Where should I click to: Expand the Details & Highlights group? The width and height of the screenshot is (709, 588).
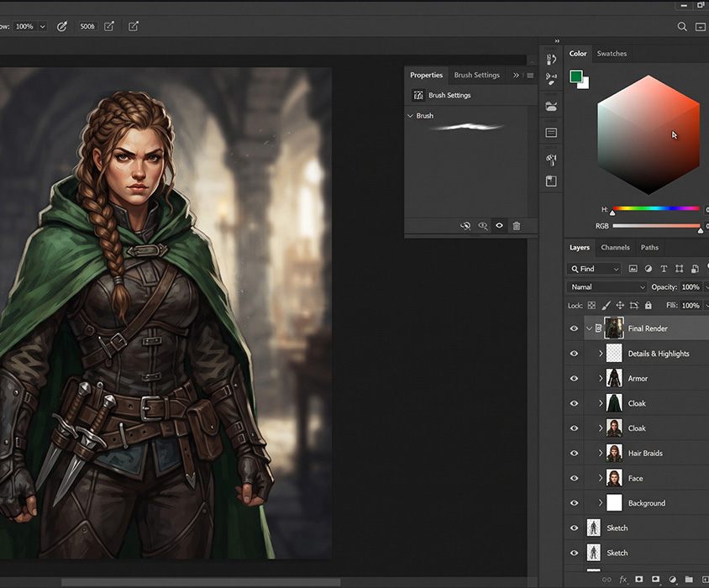click(601, 354)
